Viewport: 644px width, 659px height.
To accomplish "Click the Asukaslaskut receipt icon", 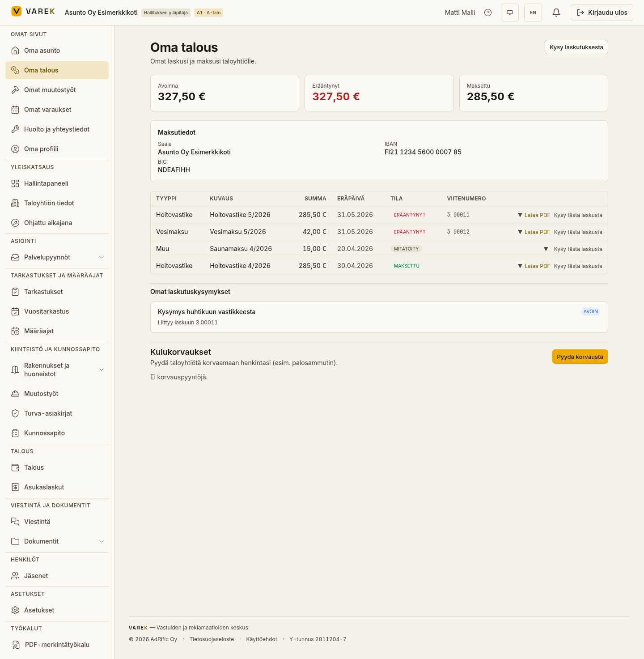I will pyautogui.click(x=15, y=487).
